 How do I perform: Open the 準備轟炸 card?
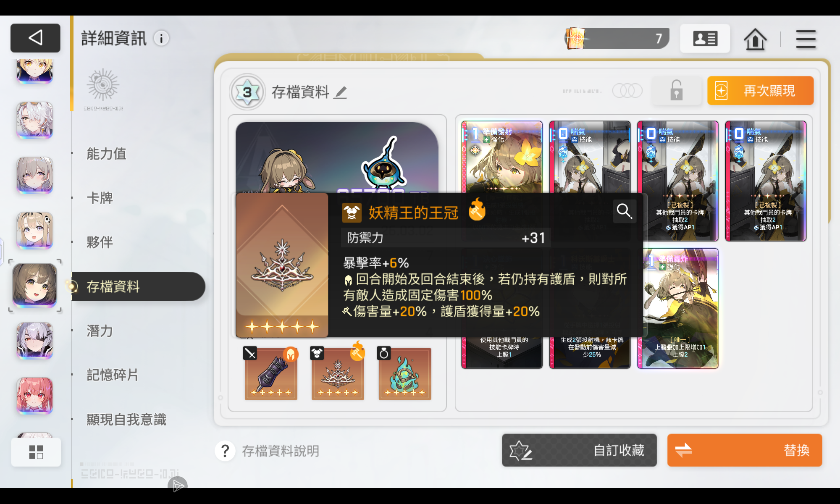click(678, 309)
